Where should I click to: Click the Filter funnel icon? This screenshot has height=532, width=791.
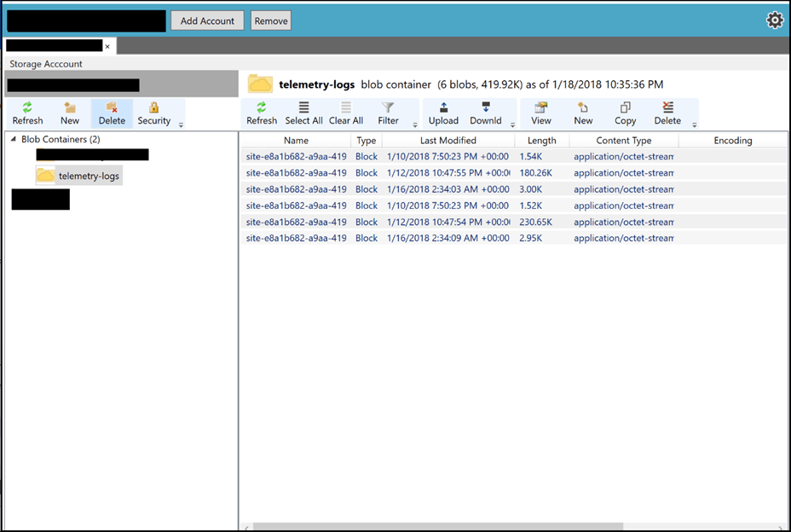point(388,108)
